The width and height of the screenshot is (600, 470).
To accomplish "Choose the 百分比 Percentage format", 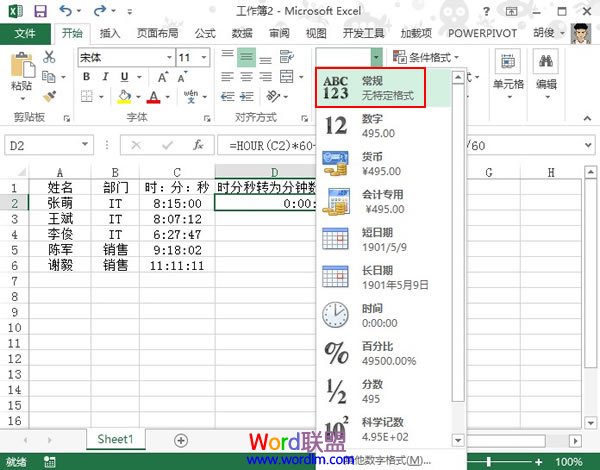I will tap(384, 353).
